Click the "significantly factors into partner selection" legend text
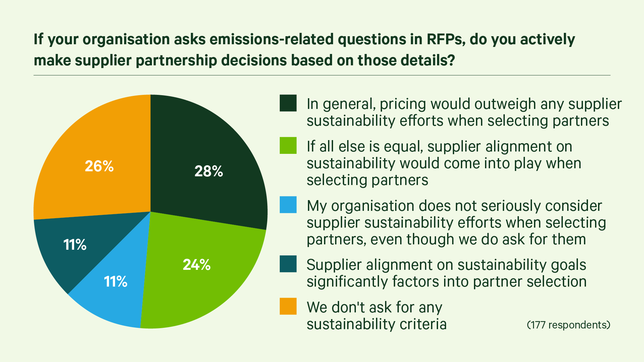This screenshot has width=644, height=362. [x=446, y=273]
